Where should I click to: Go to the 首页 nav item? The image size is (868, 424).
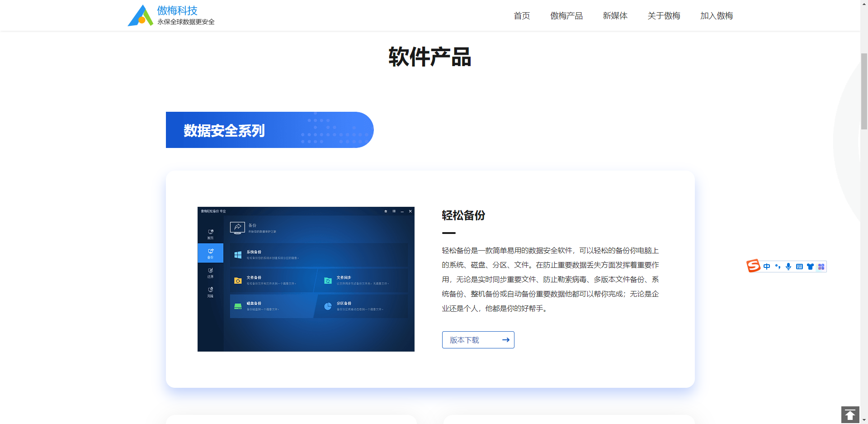coord(522,16)
